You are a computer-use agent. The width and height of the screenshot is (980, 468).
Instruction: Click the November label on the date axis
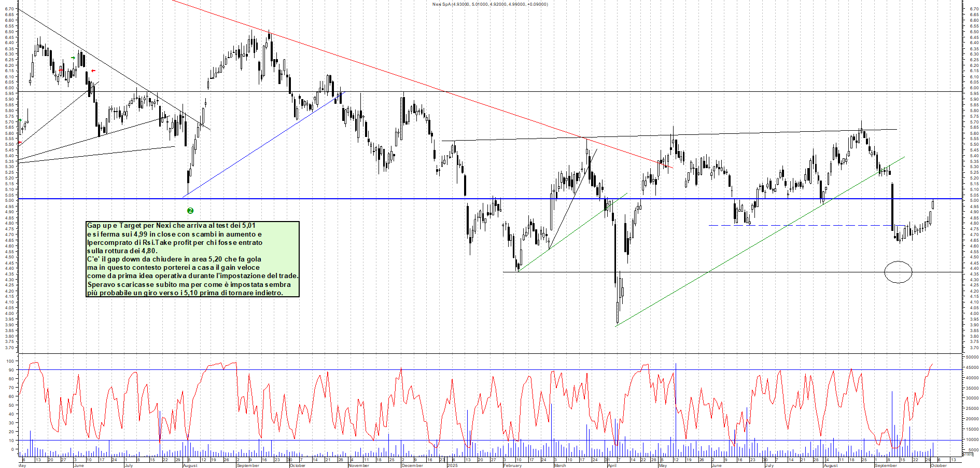tap(358, 465)
